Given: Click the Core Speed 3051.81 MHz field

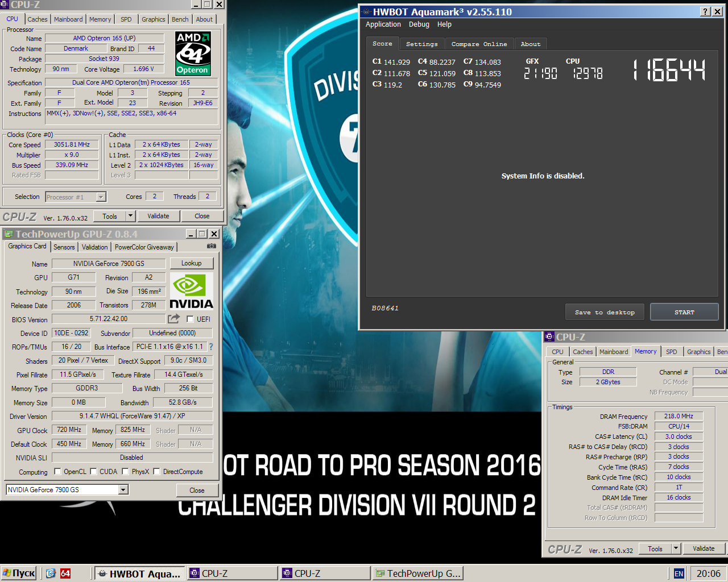Looking at the screenshot, I should coord(72,144).
